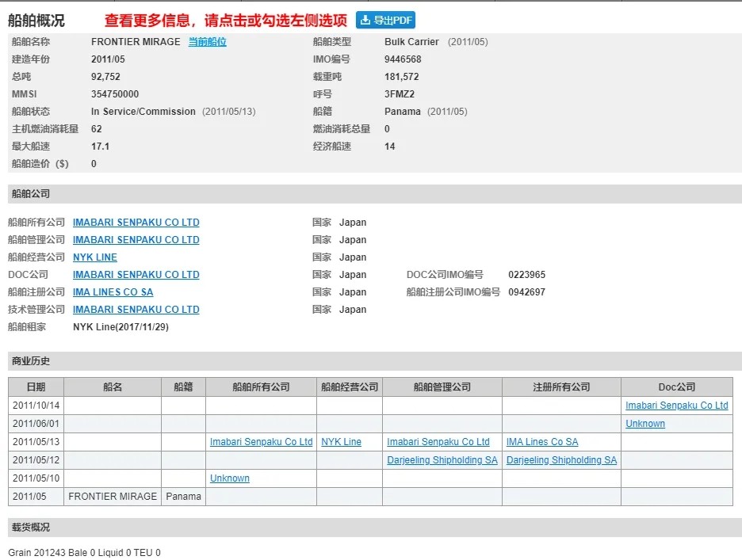
Task: Open the 当前船位 current position link
Action: pos(207,42)
